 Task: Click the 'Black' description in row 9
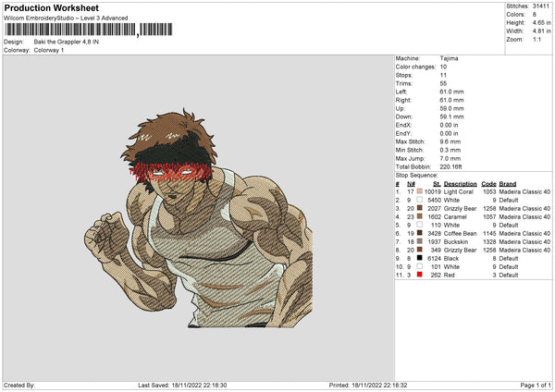click(x=451, y=259)
